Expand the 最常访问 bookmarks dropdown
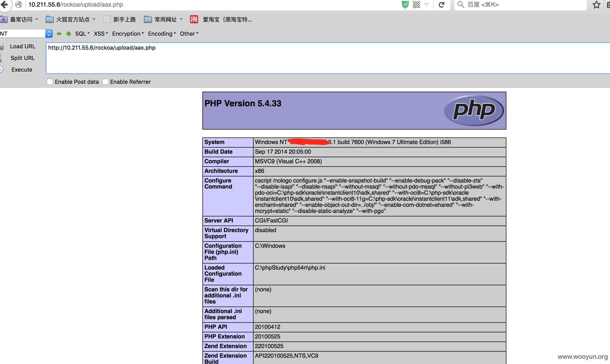The width and height of the screenshot is (610, 364). (37, 19)
